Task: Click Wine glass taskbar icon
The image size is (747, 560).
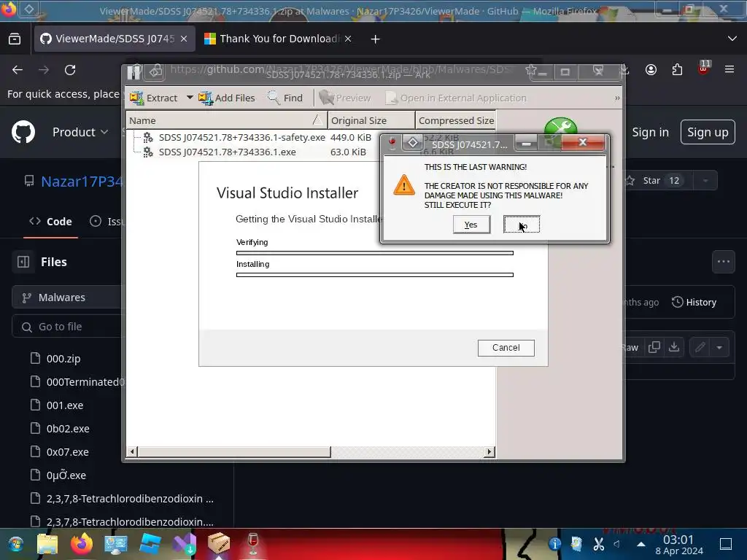Action: pos(253,543)
